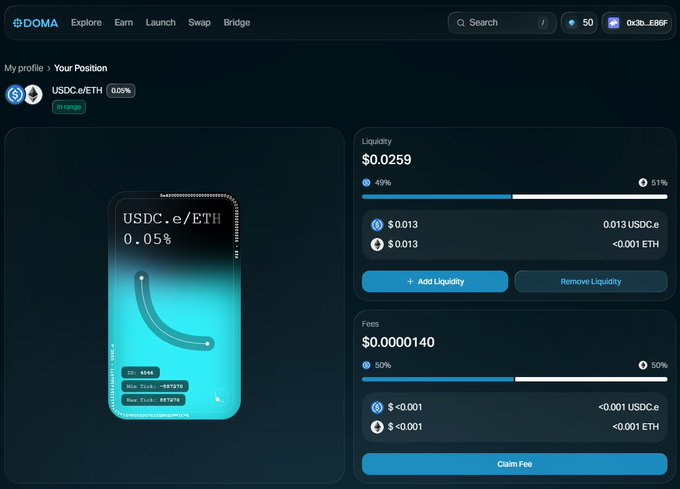The height and width of the screenshot is (489, 680).
Task: Click the blue diamond points icon
Action: (x=572, y=23)
